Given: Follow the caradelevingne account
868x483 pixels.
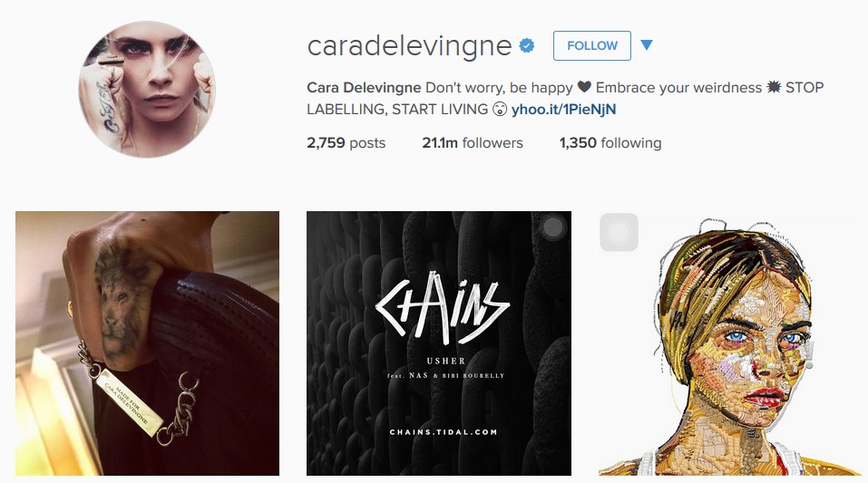Looking at the screenshot, I should pyautogui.click(x=591, y=45).
